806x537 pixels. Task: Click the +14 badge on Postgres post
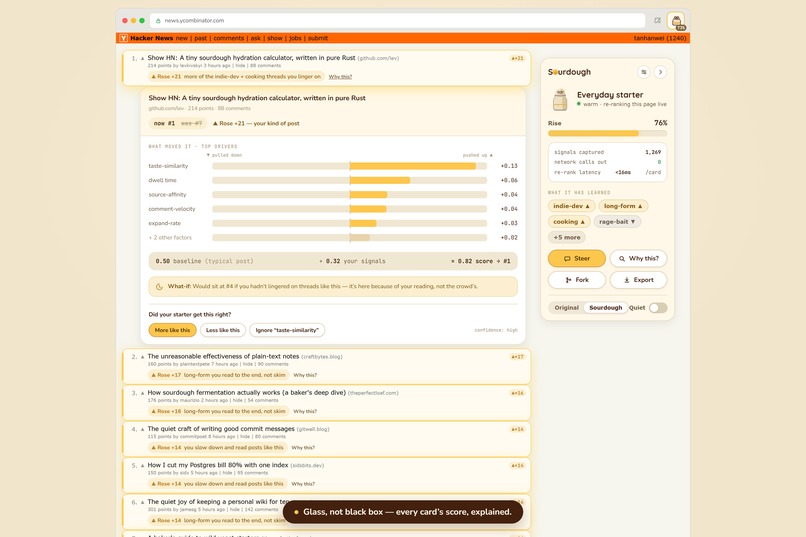517,466
